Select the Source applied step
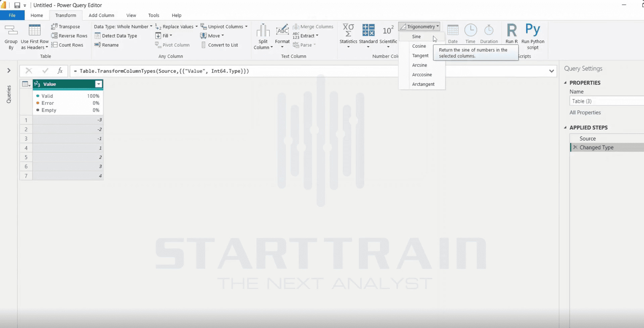The image size is (644, 328). click(x=607, y=138)
